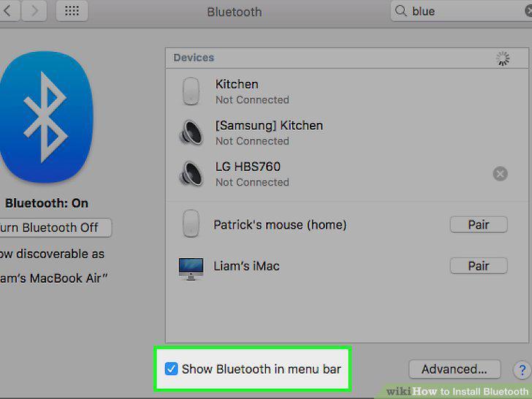Pair with Patrick's mouse (home)
Viewport: 532px width, 399px height.
(479, 224)
